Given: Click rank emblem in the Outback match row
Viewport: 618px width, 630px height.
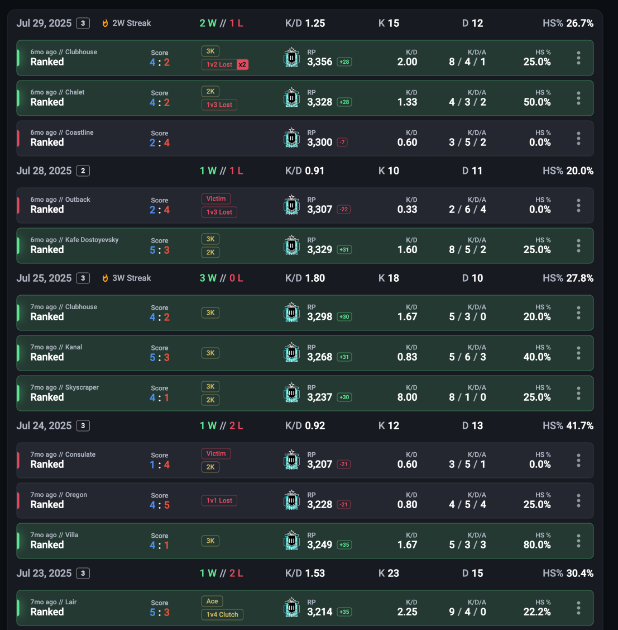Looking at the screenshot, I should coord(291,205).
